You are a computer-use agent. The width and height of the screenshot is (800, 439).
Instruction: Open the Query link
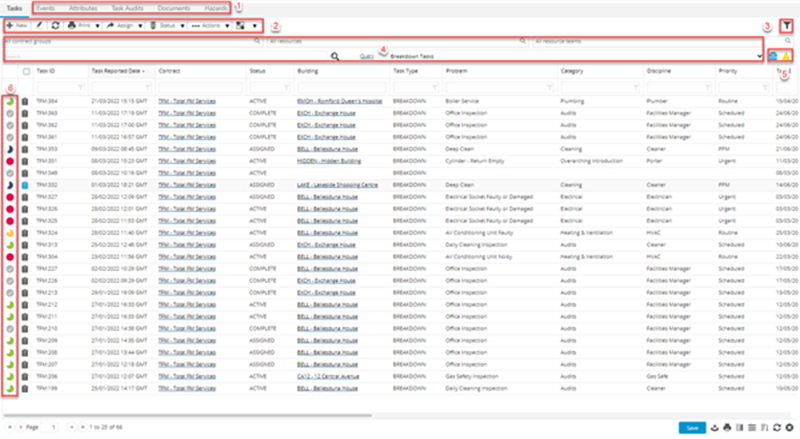tap(367, 57)
